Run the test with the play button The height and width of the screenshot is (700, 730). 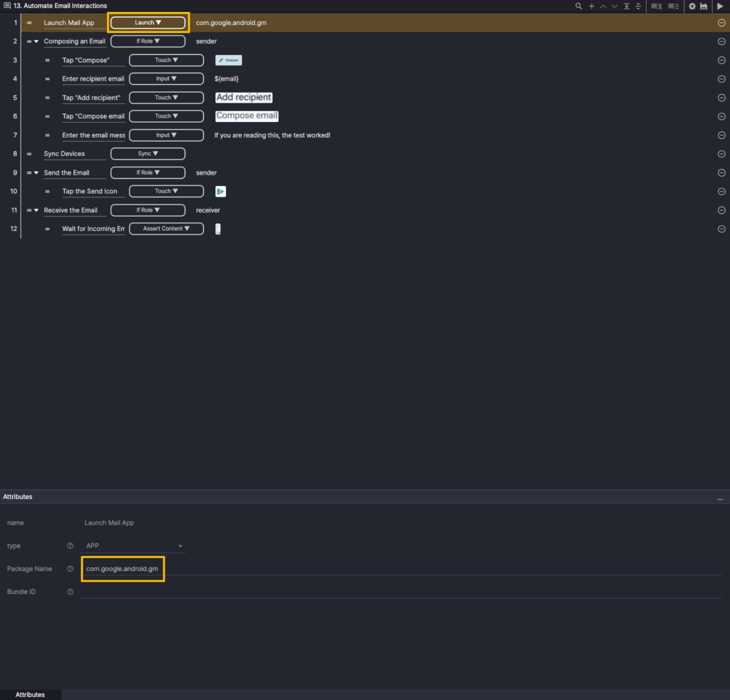[720, 6]
